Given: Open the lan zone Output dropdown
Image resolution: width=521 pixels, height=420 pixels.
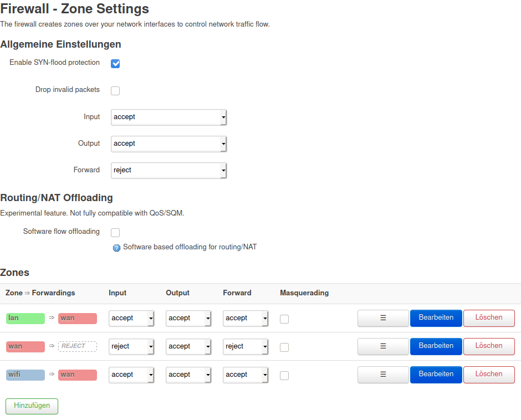Looking at the screenshot, I should (x=188, y=319).
